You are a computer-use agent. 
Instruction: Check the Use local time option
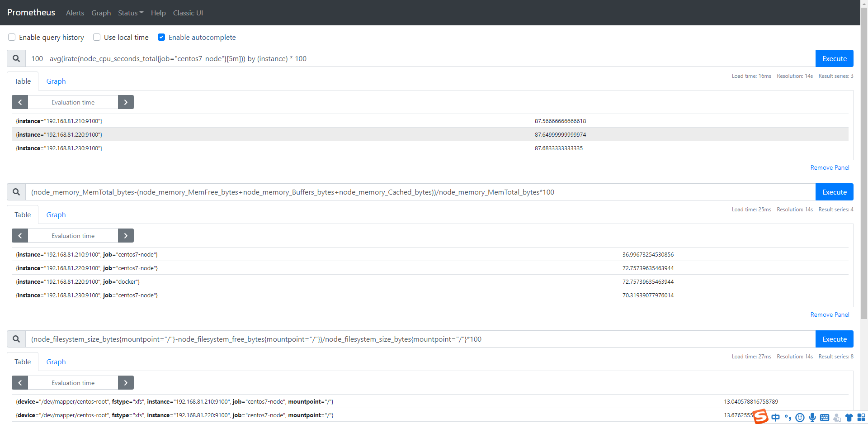[96, 37]
